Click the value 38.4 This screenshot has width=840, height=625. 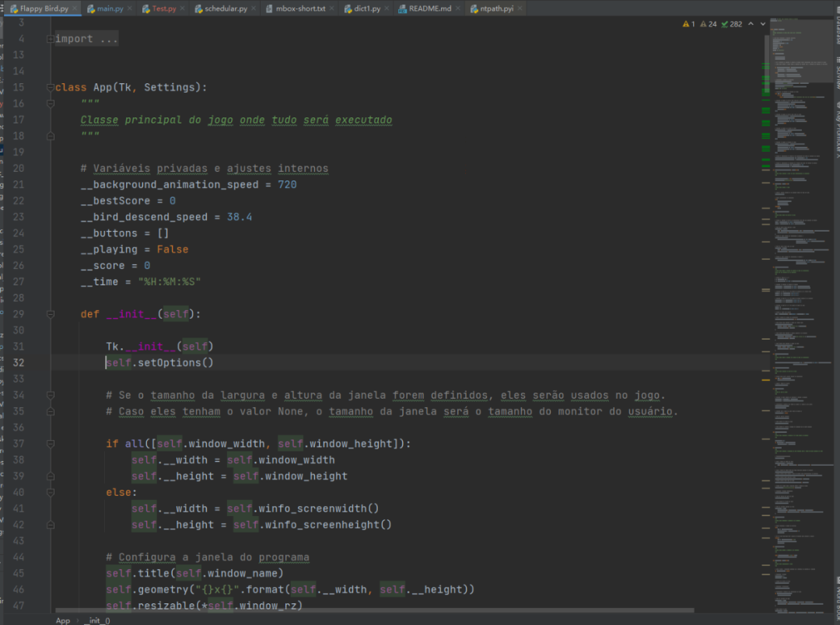coord(239,217)
